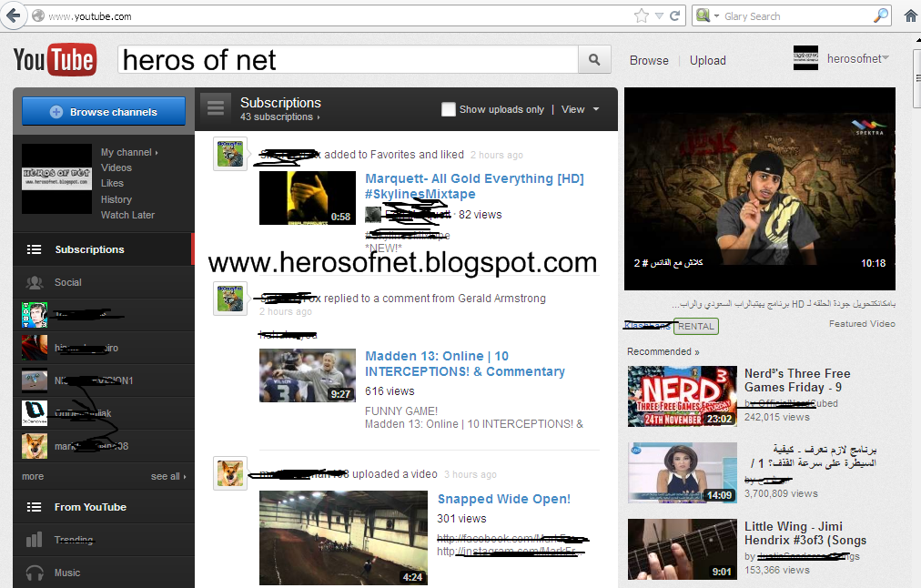
Task: Click Browse in top navigation
Action: [x=649, y=60]
